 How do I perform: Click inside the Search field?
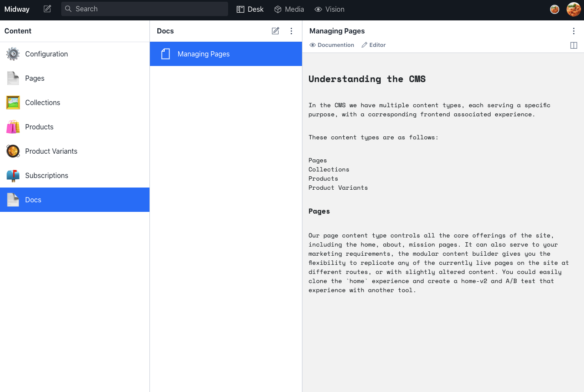tap(144, 9)
